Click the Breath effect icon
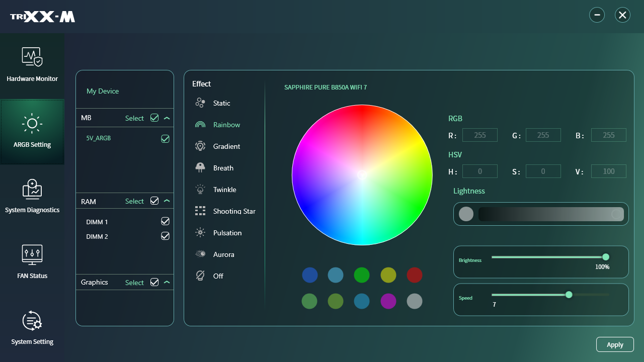The width and height of the screenshot is (644, 362). click(200, 168)
